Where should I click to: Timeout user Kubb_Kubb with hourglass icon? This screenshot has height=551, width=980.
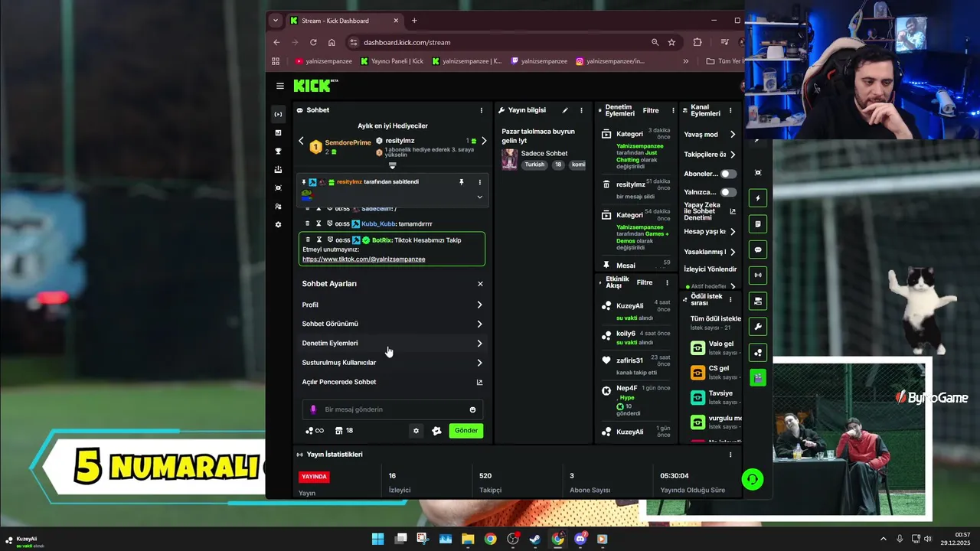click(x=318, y=223)
